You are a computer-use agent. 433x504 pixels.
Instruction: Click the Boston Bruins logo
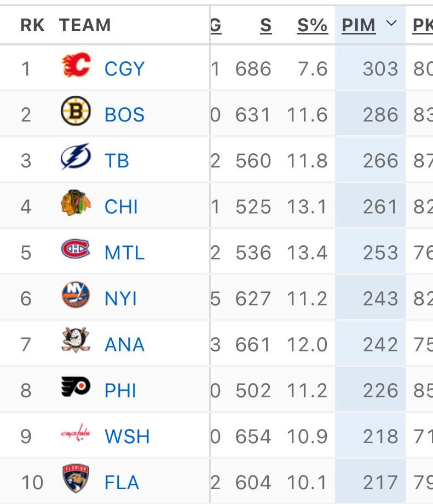click(x=76, y=113)
